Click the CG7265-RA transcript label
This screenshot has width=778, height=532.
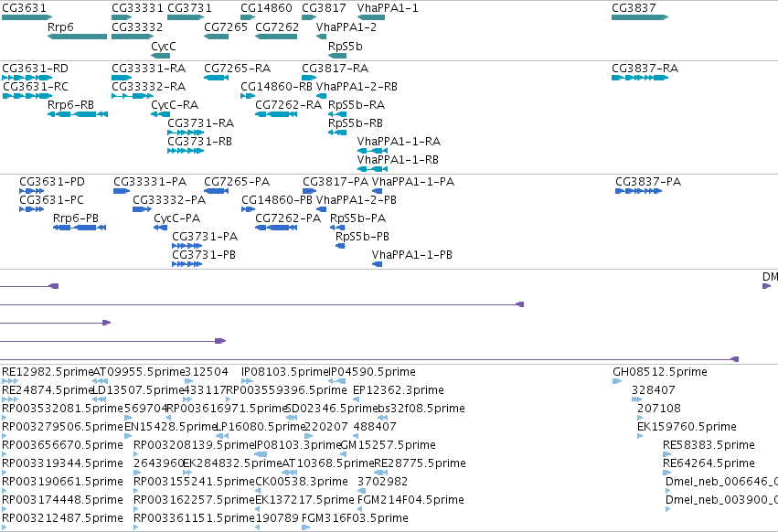point(237,68)
